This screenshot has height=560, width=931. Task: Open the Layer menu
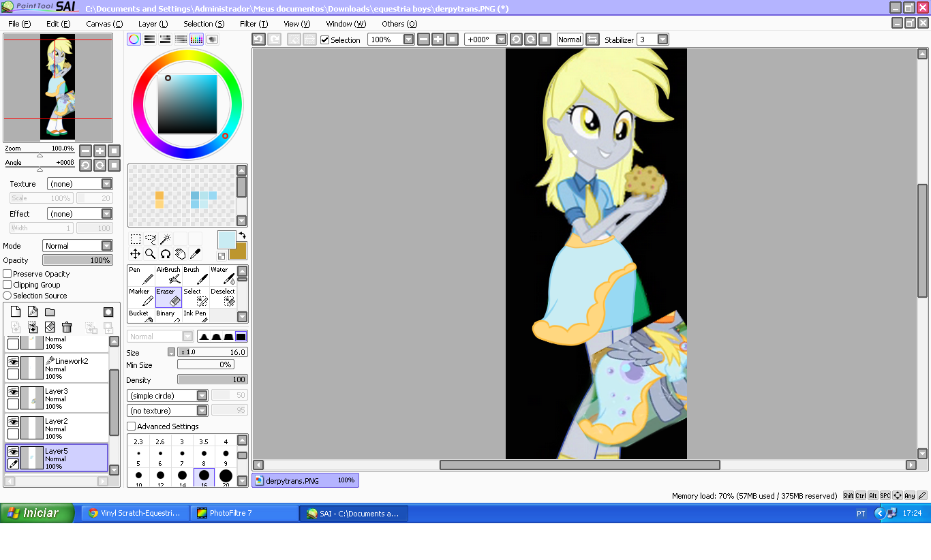click(153, 24)
